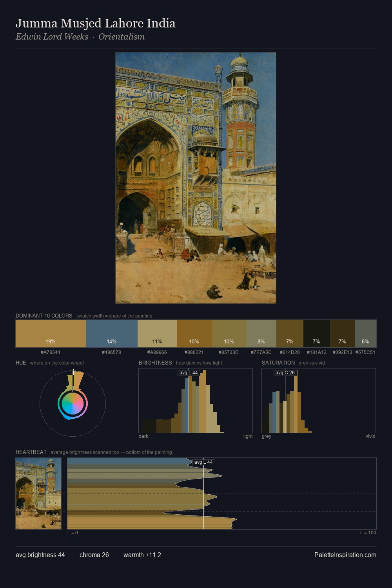Image resolution: width=392 pixels, height=588 pixels.
Task: Pick the 7% swatch #614D20
Action: pos(290,334)
